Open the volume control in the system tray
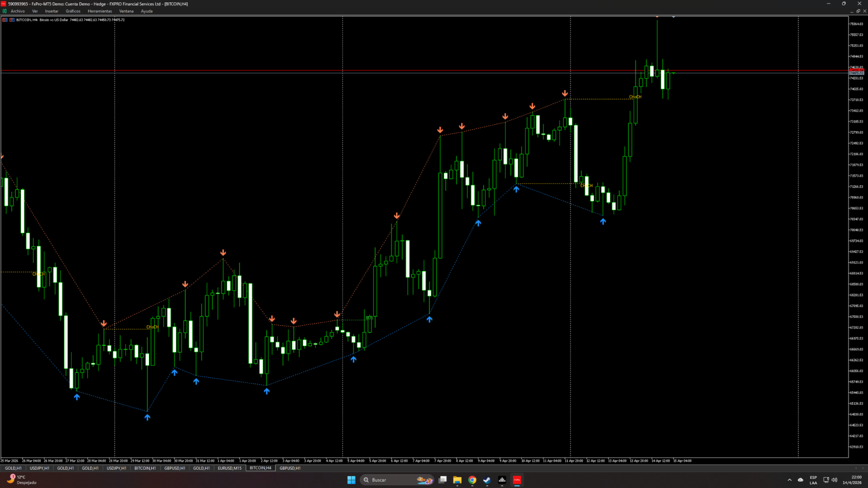868x488 pixels. tap(834, 480)
